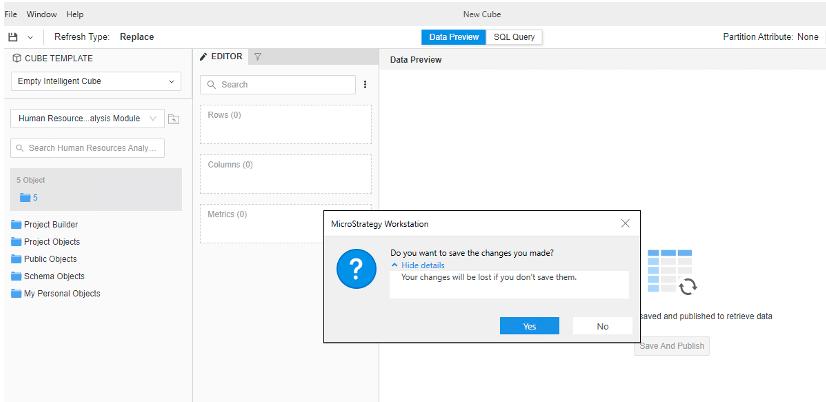Close the MicroStrategy Workstation dialog
Viewport: 826px width, 402px height.
click(x=625, y=224)
